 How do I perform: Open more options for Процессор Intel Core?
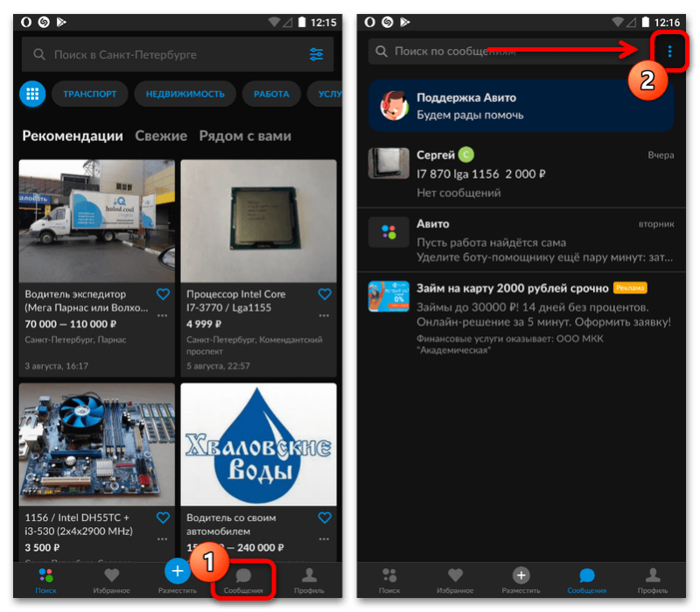click(324, 315)
